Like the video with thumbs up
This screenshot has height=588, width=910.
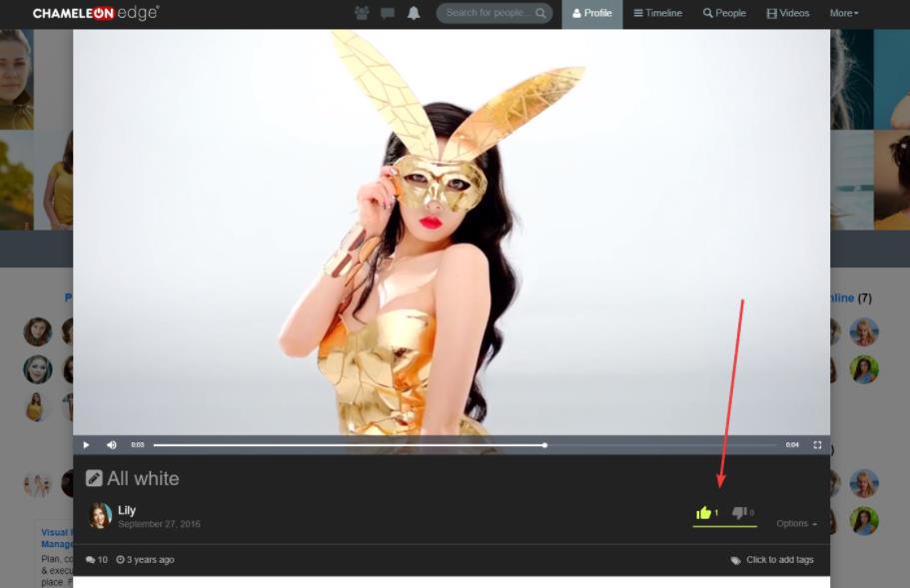point(704,513)
